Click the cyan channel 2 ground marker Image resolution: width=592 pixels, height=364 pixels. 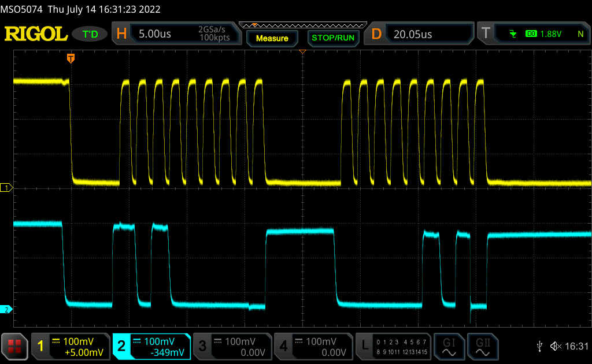tap(7, 310)
